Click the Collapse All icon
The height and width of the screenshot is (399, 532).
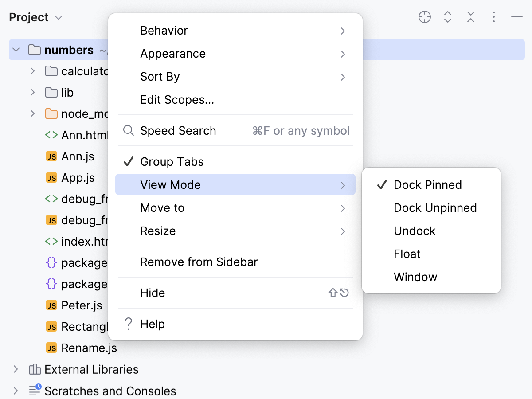tap(470, 17)
